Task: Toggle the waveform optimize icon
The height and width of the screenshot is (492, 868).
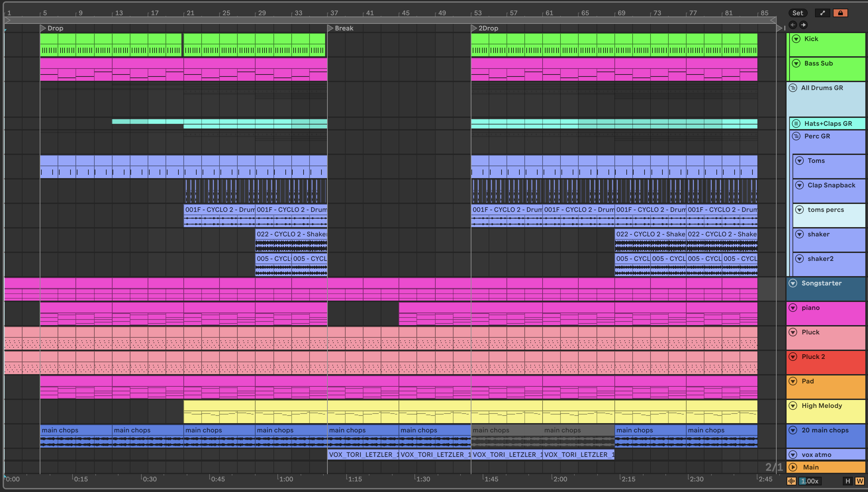Action: tap(791, 481)
